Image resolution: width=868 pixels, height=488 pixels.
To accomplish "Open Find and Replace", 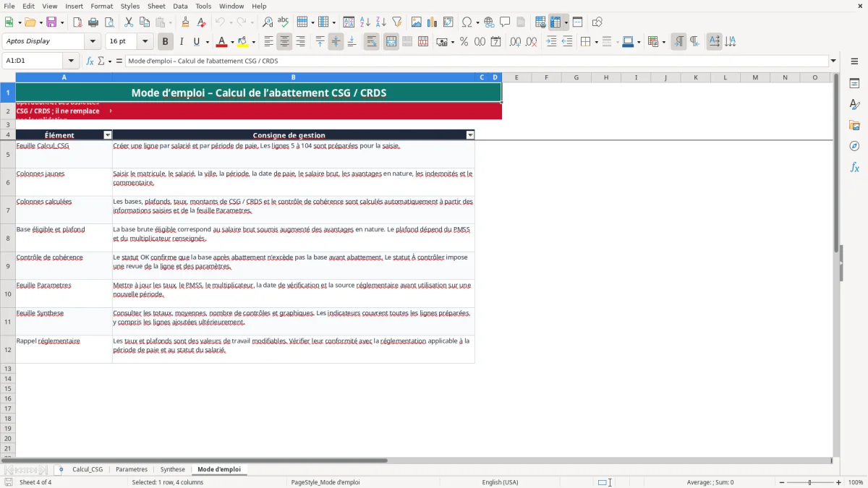I will tap(268, 22).
